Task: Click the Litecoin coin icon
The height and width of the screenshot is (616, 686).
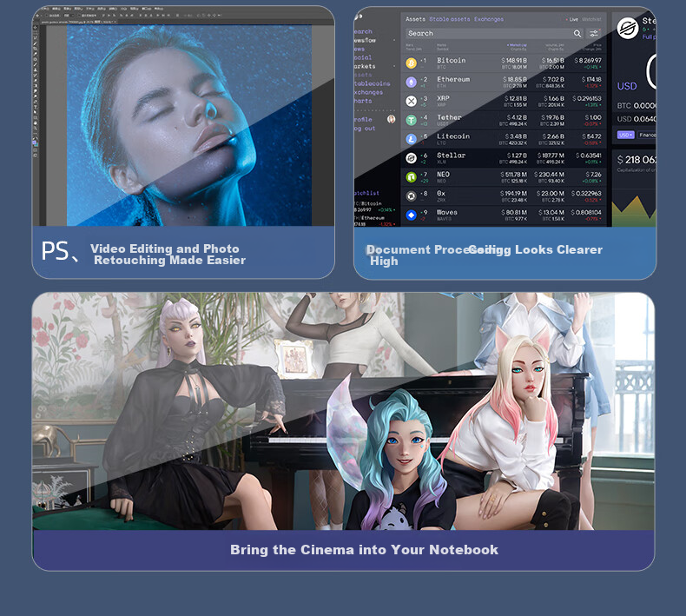Action: (412, 139)
